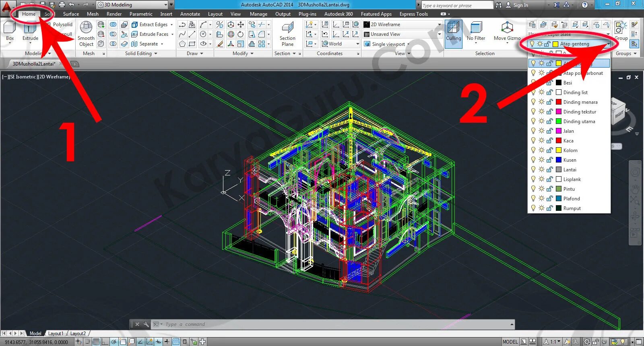Viewport: 644px width, 346px height.
Task: Click the MODEL space button in status bar
Action: pos(510,342)
